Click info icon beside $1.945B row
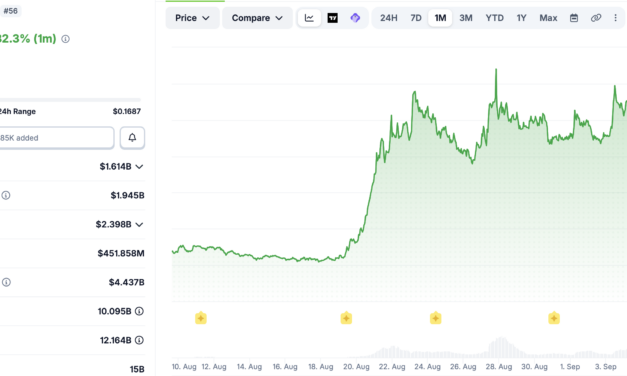The width and height of the screenshot is (627, 376). click(x=6, y=195)
